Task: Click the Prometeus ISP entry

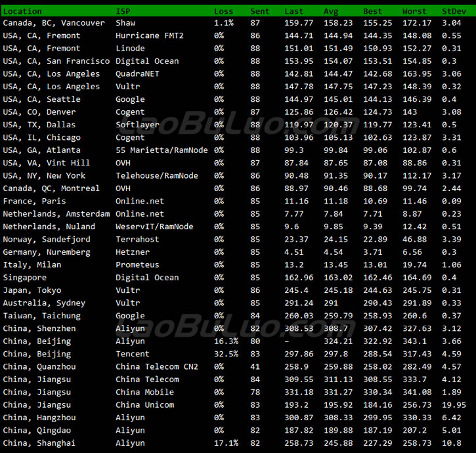Action: 137,265
